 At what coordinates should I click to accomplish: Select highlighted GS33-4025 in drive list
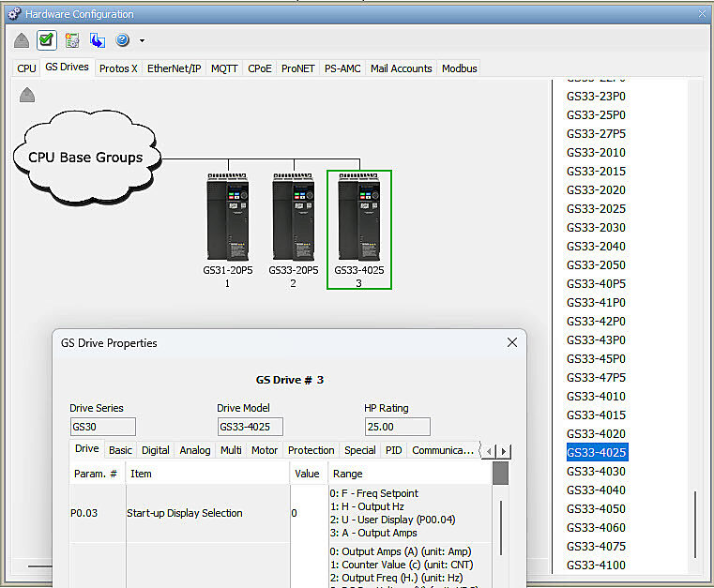pos(597,452)
